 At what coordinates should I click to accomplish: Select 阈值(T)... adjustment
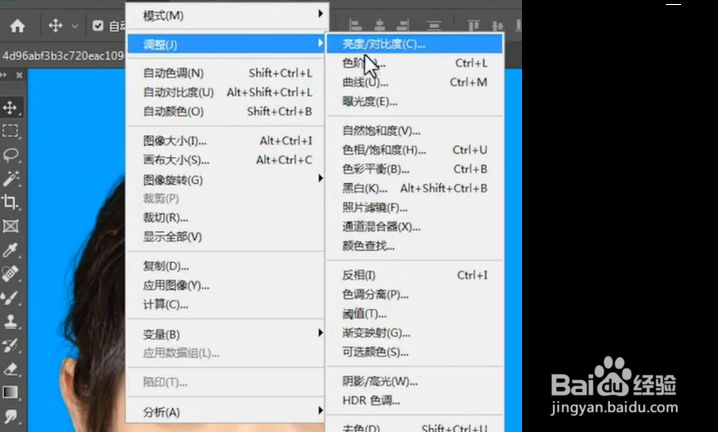pyautogui.click(x=414, y=314)
